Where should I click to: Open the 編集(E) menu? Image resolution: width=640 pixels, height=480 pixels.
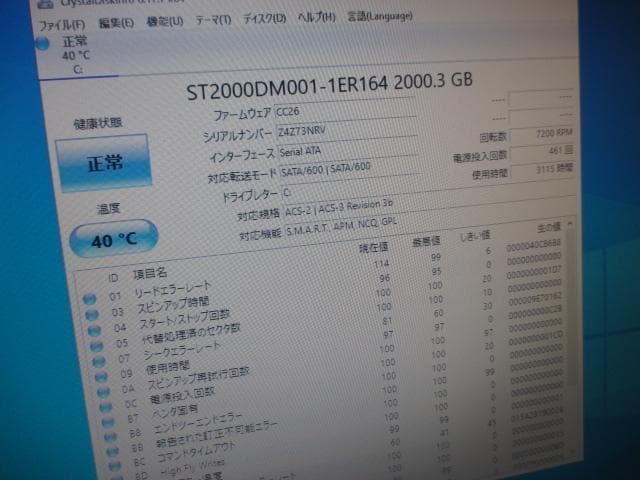116,23
